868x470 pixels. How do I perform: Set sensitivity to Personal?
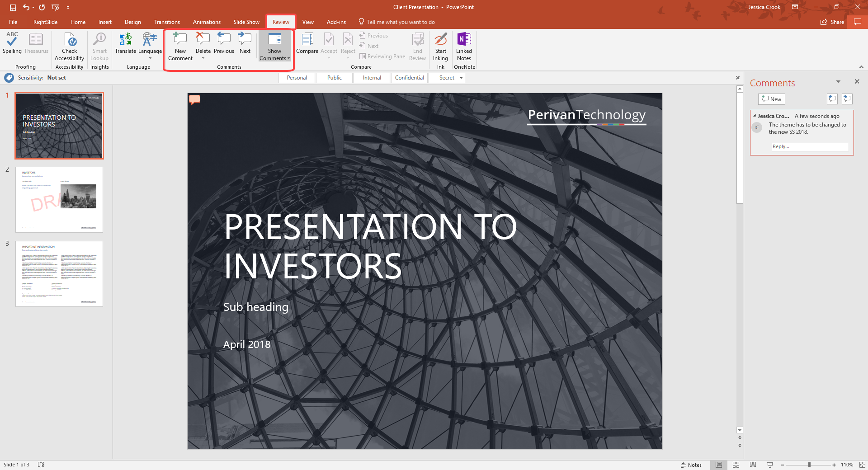click(297, 78)
